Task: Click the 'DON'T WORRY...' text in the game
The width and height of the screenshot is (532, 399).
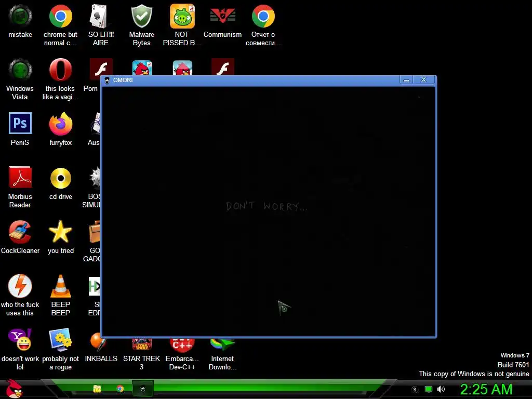Action: pos(267,206)
